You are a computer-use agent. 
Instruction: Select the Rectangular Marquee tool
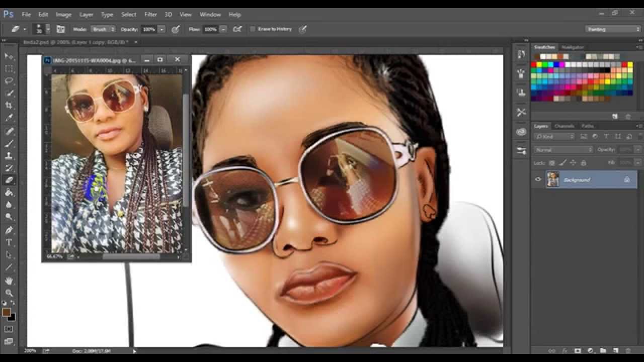[x=9, y=69]
